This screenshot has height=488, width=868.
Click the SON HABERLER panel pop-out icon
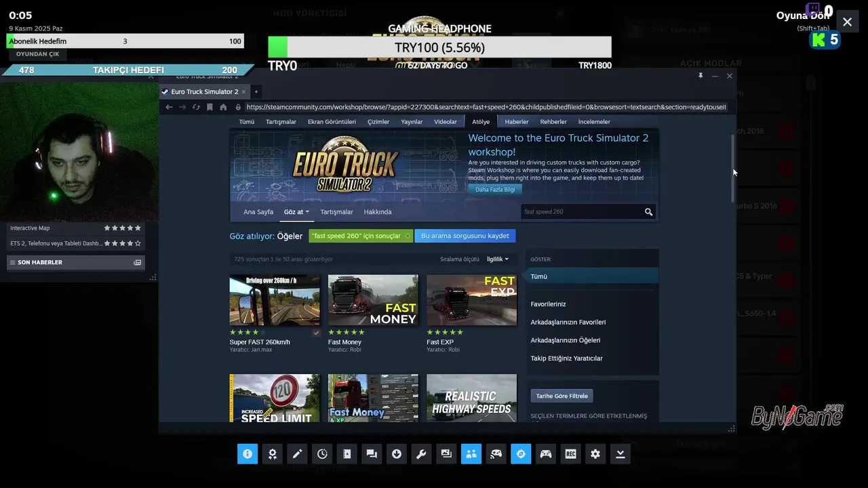click(138, 262)
